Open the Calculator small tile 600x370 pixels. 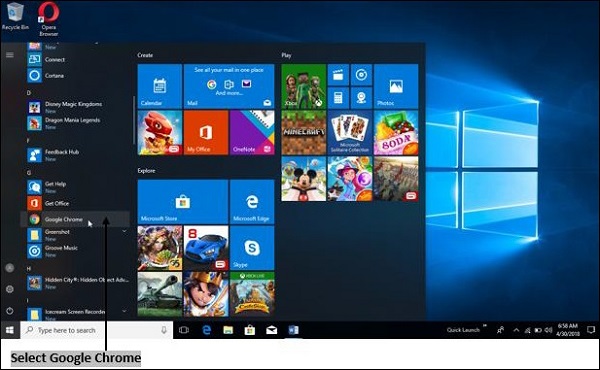pos(338,98)
